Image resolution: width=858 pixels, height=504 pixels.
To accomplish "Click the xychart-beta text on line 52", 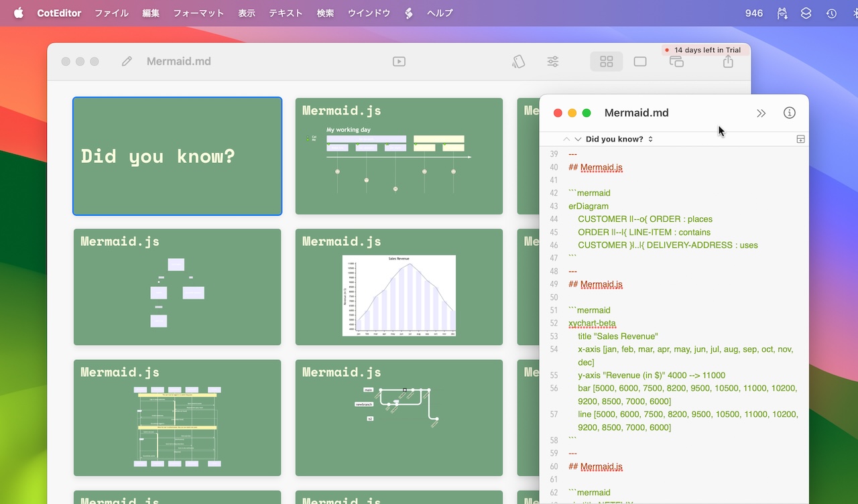I will 592,323.
